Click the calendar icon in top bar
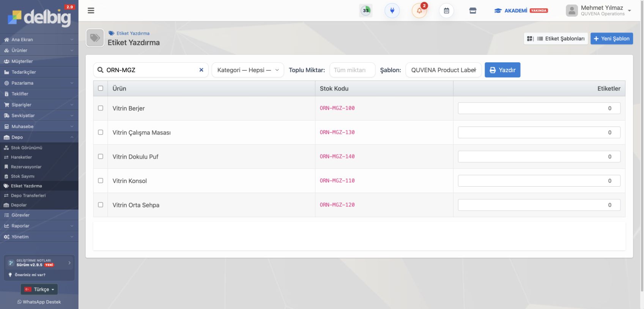 pyautogui.click(x=446, y=11)
